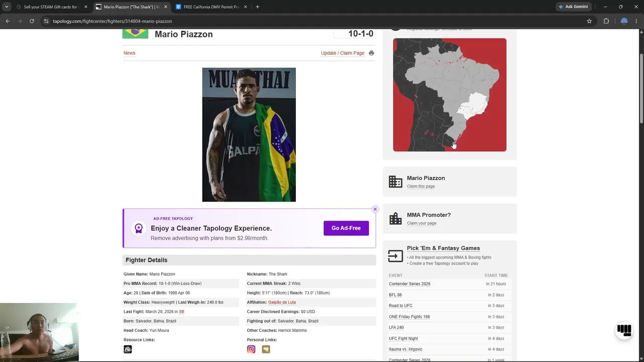
Task: Open the gold personal link icon beside Instagram
Action: pyautogui.click(x=266, y=349)
